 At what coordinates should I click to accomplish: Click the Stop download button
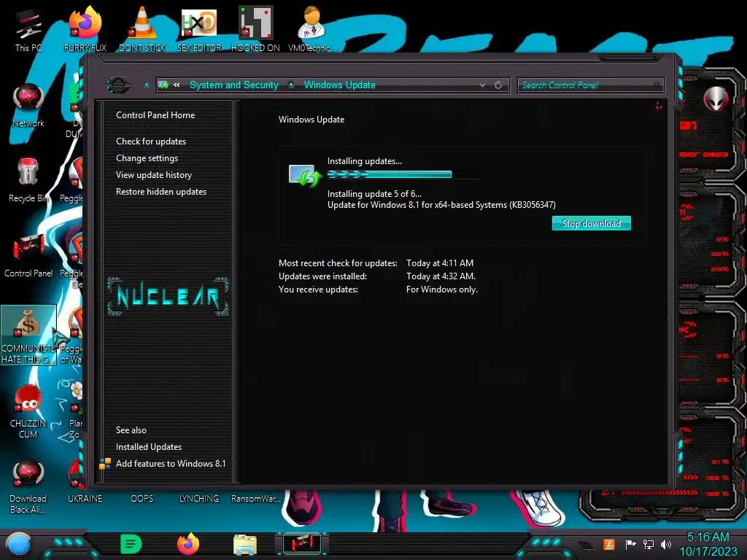(591, 223)
